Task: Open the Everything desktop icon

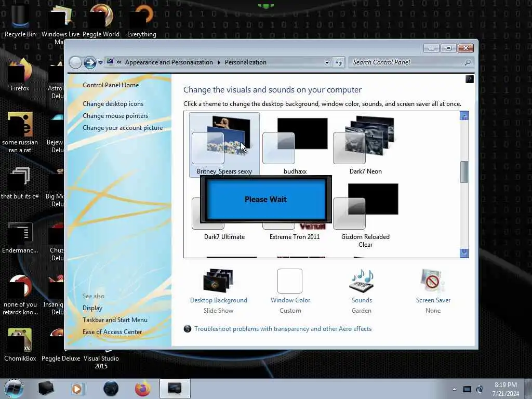Action: coord(141,20)
